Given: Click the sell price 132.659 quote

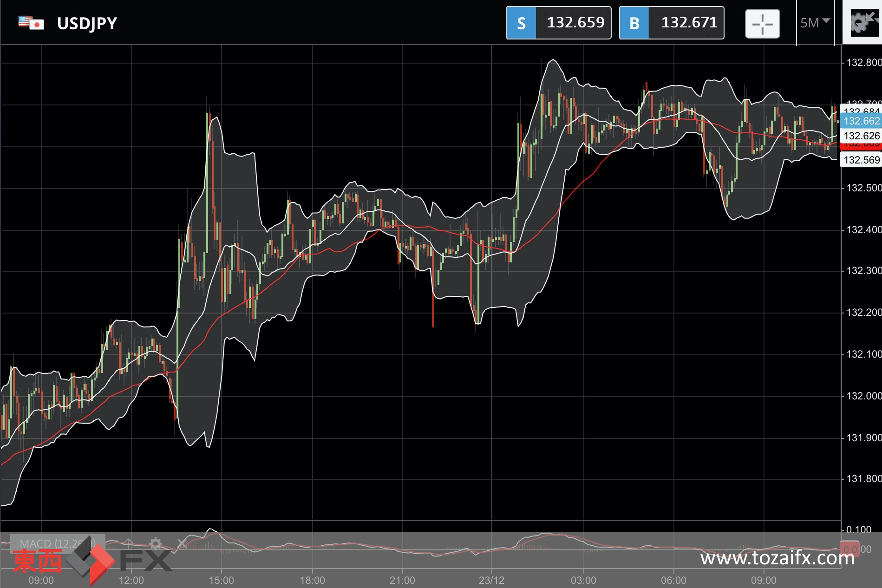Looking at the screenshot, I should (575, 23).
